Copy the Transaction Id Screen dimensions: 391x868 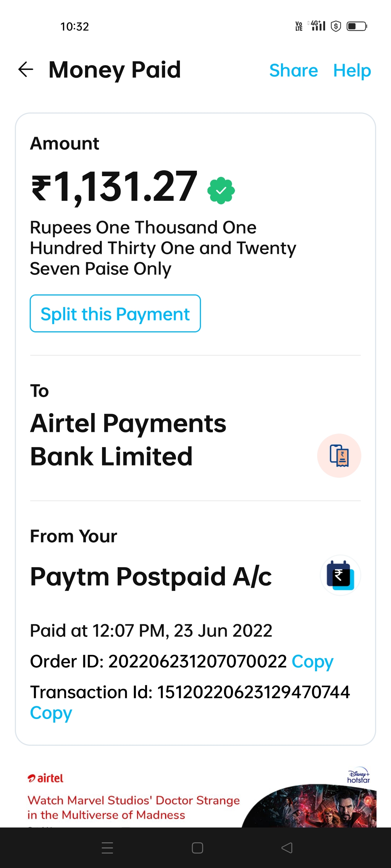coord(51,713)
